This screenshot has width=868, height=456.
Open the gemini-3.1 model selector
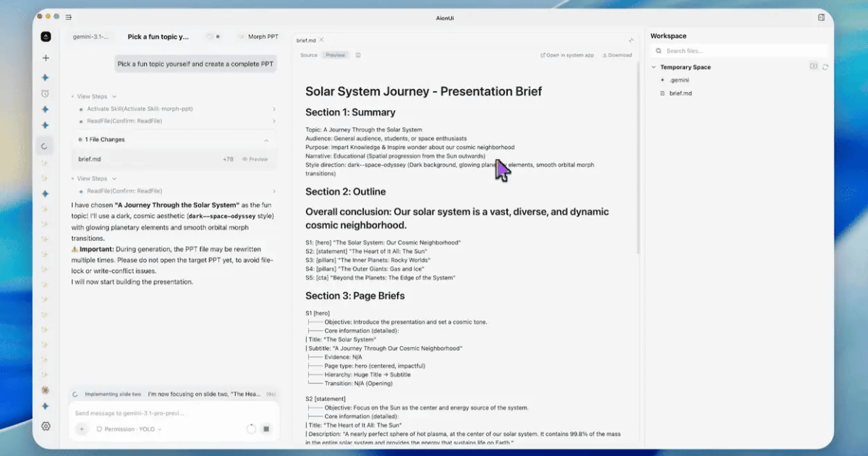pyautogui.click(x=90, y=36)
